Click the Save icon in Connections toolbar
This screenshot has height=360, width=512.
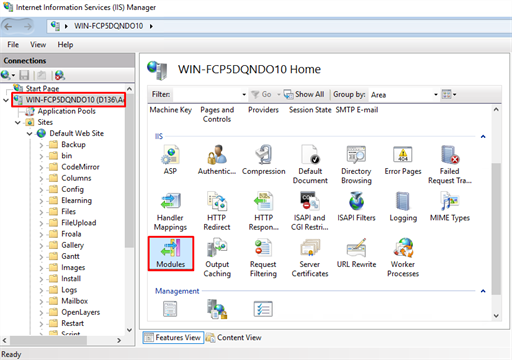click(x=24, y=75)
